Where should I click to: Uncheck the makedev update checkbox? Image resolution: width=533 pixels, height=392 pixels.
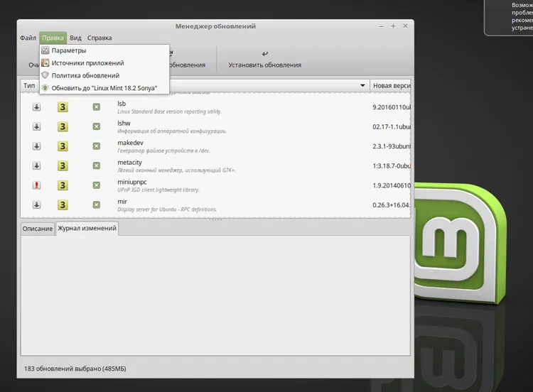[x=97, y=146]
